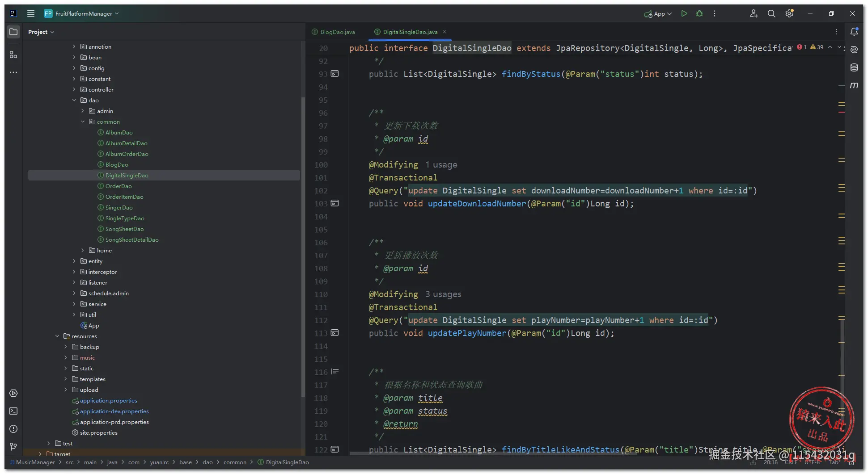This screenshot has width=868, height=474.
Task: Open the Git tool window
Action: tap(13, 447)
